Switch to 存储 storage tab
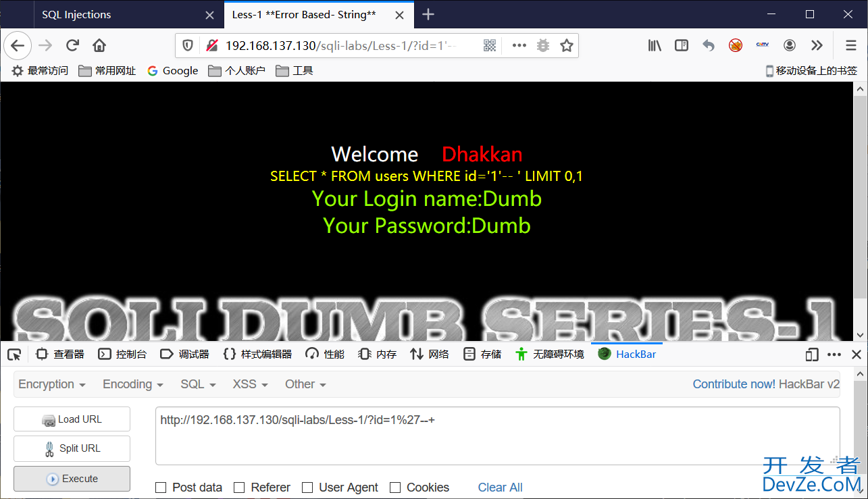Screen dimensions: 868x499 482,354
